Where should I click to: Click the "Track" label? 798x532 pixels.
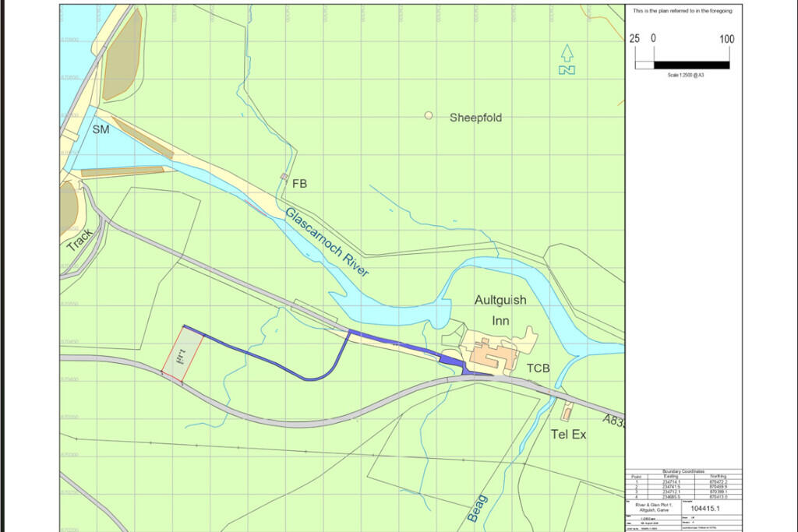pyautogui.click(x=80, y=240)
